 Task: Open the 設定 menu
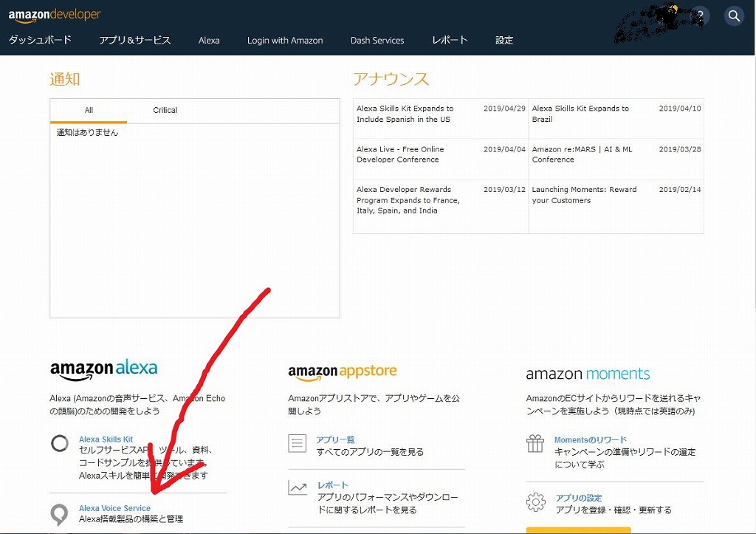point(504,40)
